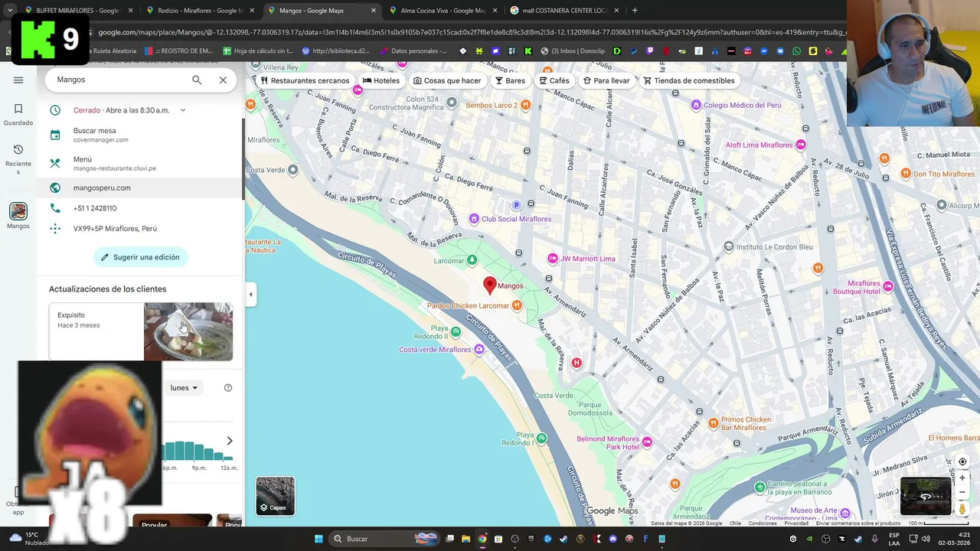
Task: Click Buscar mesa covermanager link
Action: click(141, 135)
